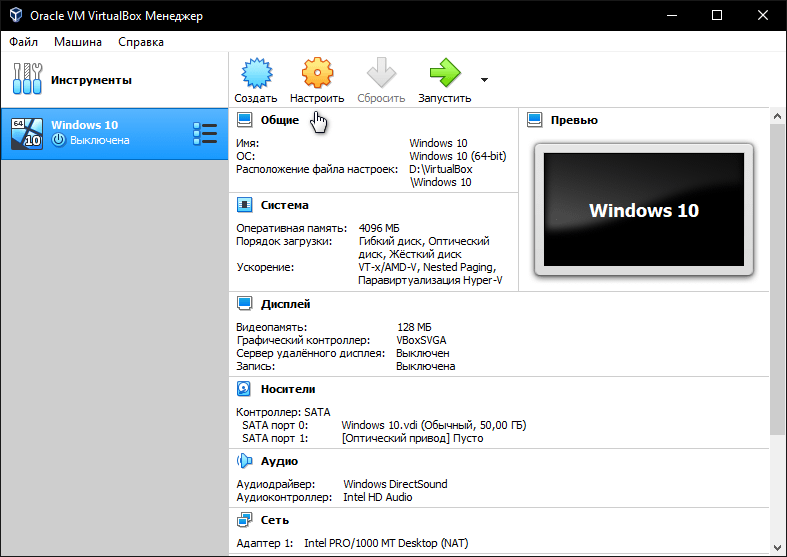Click the Аудио section speaker icon
The width and height of the screenshot is (787, 557).
pyautogui.click(x=244, y=461)
